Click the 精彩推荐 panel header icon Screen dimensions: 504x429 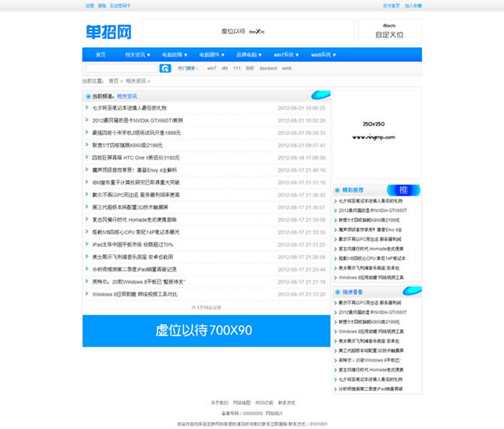[337, 189]
